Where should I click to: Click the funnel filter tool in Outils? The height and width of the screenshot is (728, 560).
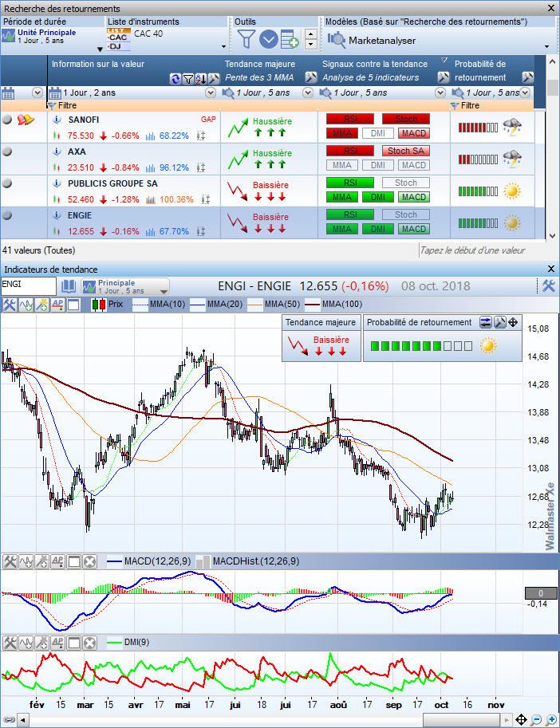coord(246,39)
